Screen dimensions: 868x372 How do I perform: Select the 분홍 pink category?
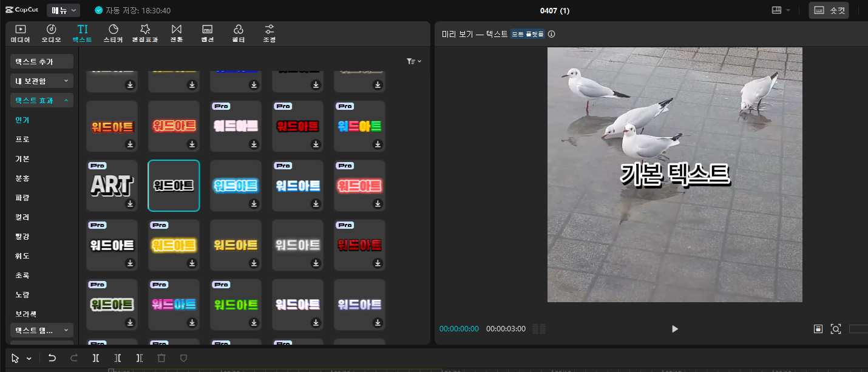coord(22,178)
